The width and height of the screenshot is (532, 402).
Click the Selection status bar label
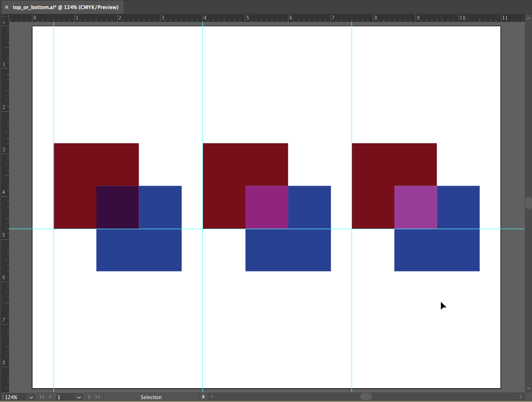pyautogui.click(x=151, y=397)
